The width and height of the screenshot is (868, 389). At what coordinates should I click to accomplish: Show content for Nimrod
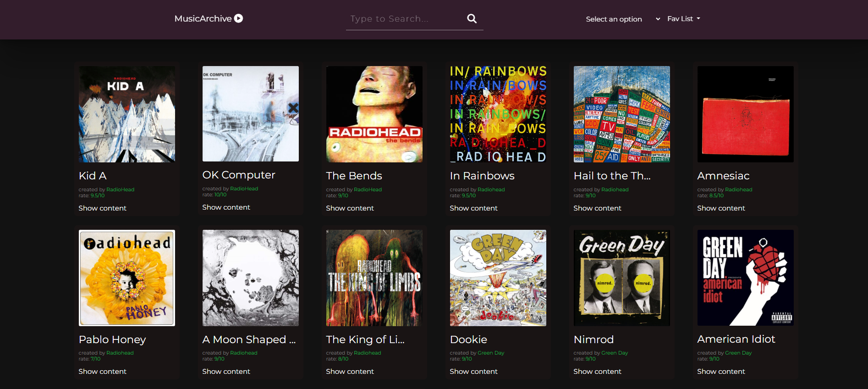pyautogui.click(x=597, y=372)
